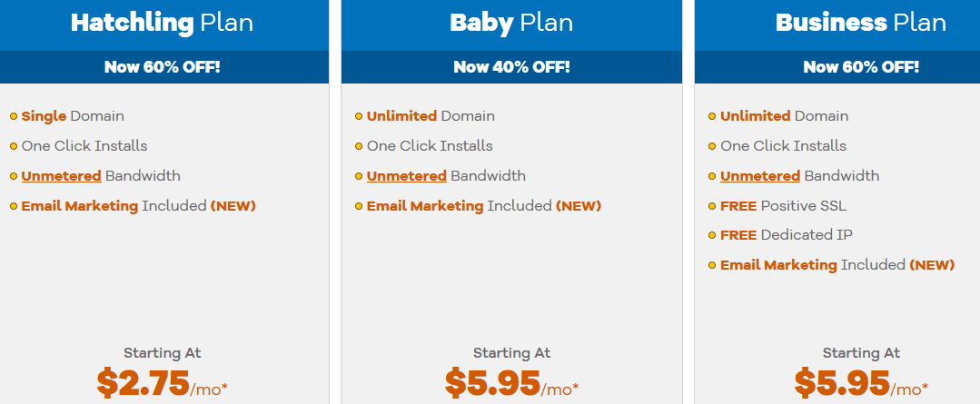Click the Now 40% OFF banner

(511, 67)
